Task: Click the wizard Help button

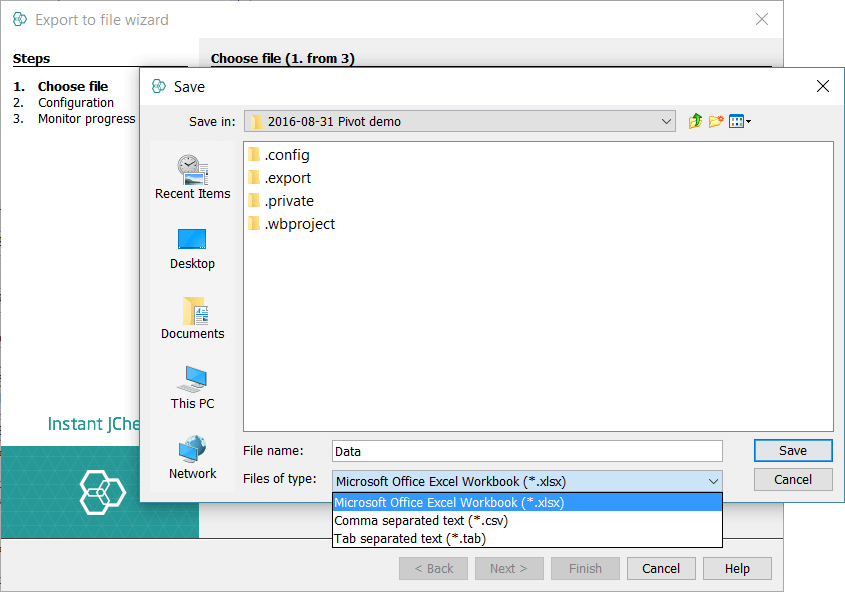Action: click(x=737, y=568)
